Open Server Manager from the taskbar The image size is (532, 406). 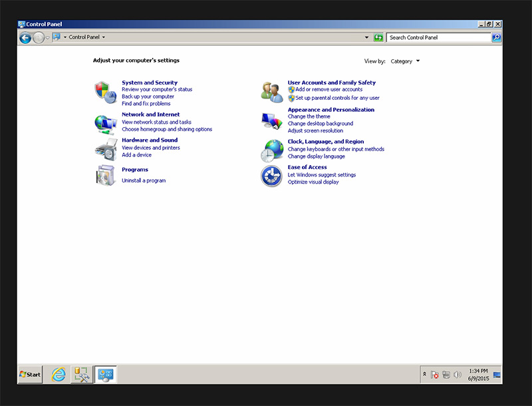click(82, 375)
